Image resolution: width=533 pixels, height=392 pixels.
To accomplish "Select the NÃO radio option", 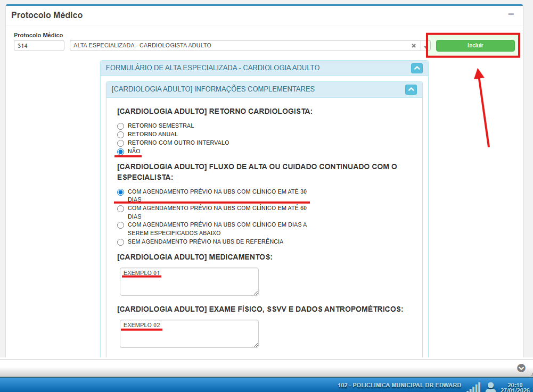I will pos(120,152).
